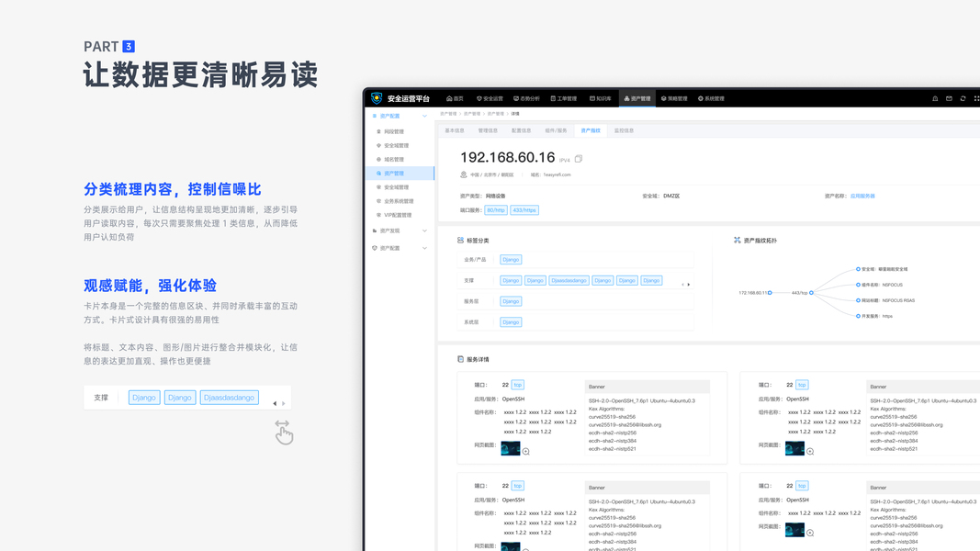
Task: Click the 资产指纹拓扑 section icon
Action: 737,241
